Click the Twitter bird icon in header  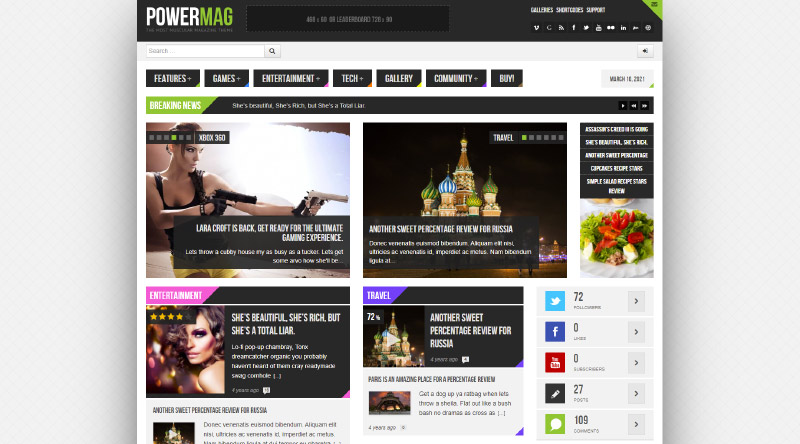pyautogui.click(x=586, y=28)
